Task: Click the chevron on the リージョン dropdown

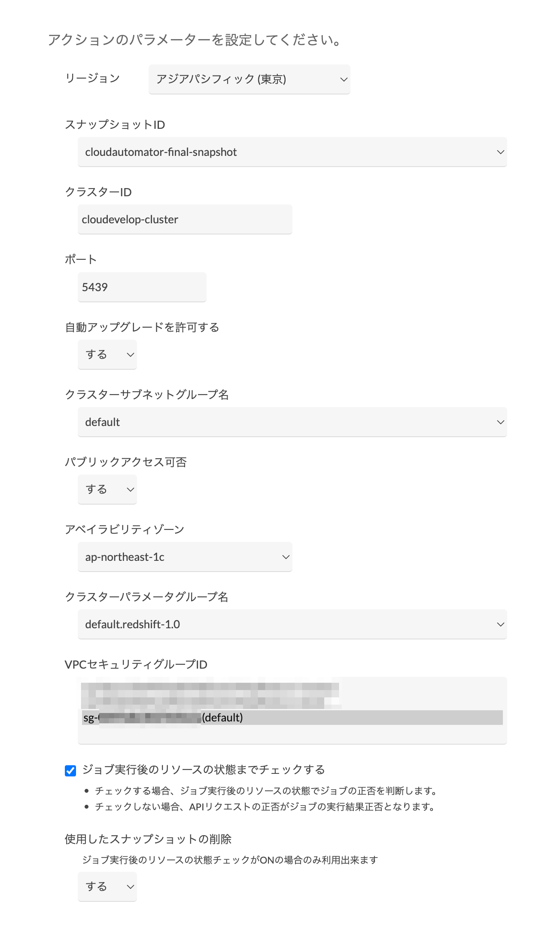Action: click(344, 79)
